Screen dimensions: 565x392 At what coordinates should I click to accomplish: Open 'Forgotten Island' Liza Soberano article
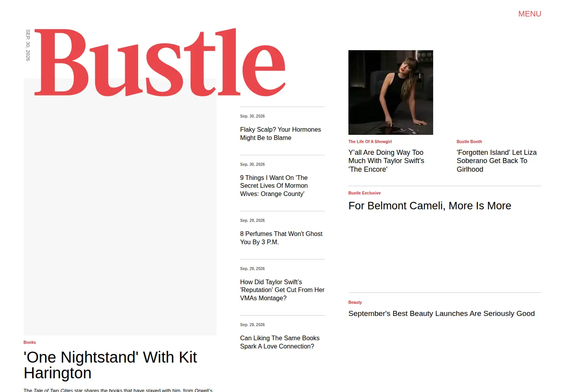point(497,161)
